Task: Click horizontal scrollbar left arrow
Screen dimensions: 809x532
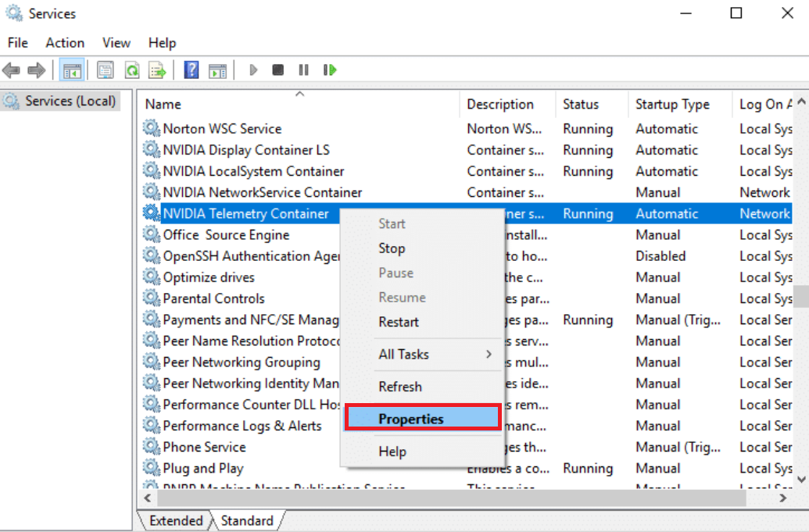Action: click(148, 498)
